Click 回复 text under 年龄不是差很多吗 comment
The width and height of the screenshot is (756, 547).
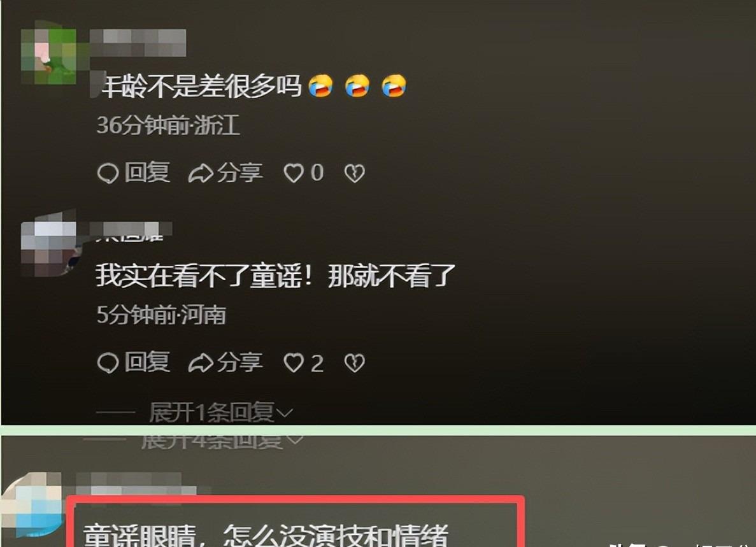tap(147, 173)
